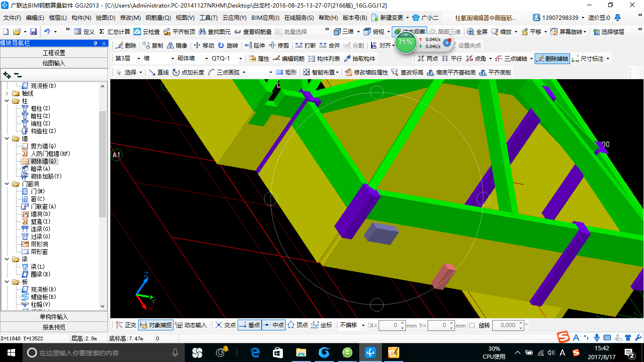Click the undo arrow icon
644x362 pixels.
click(47, 32)
